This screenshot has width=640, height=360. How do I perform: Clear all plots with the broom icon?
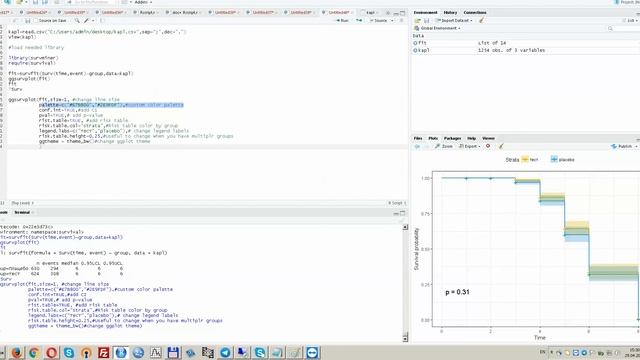[x=501, y=146]
